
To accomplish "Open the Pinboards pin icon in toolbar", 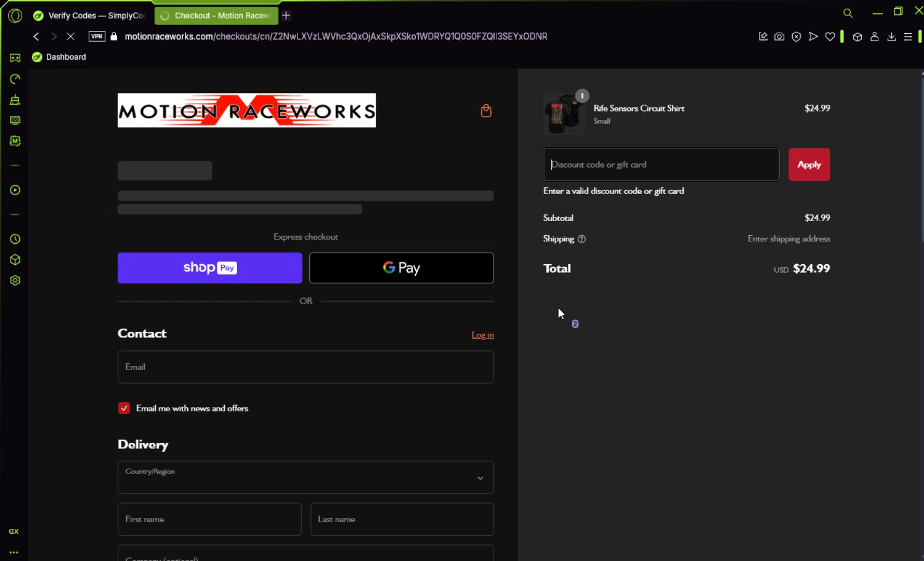I will [x=763, y=36].
